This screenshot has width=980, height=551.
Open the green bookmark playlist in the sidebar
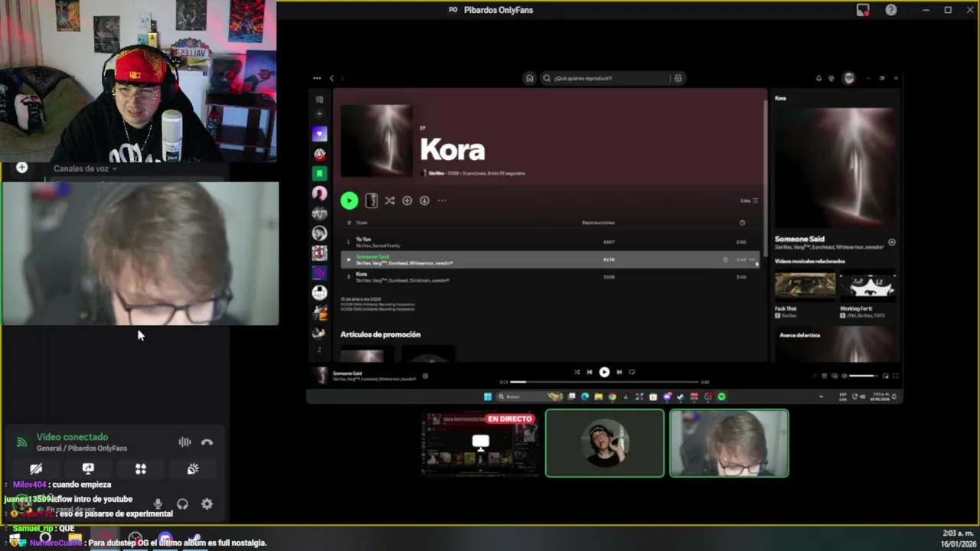tap(319, 174)
